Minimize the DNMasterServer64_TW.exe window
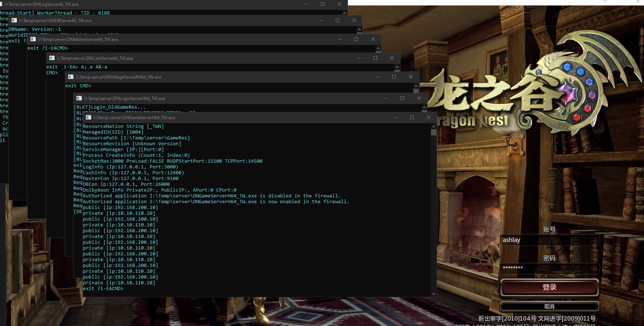The width and height of the screenshot is (644, 326). click(x=340, y=39)
